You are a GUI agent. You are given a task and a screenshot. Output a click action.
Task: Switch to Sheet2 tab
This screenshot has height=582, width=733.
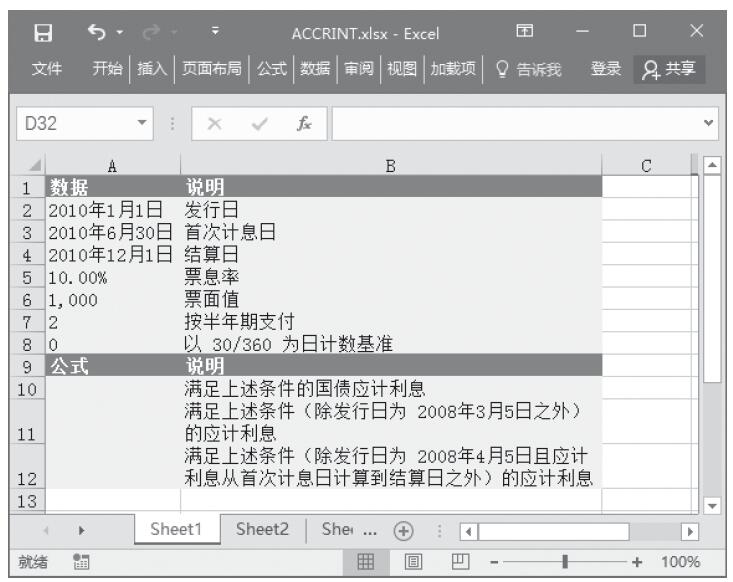[263, 530]
